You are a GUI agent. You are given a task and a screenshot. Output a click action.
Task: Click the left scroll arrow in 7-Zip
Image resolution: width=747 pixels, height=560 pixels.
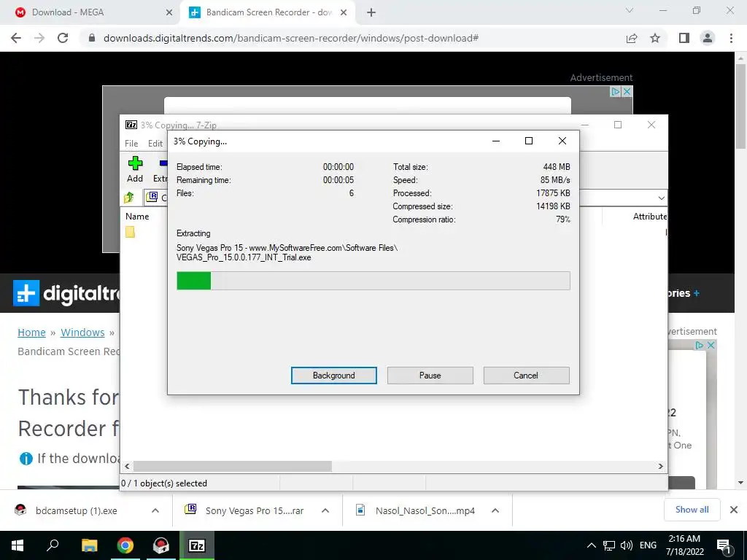coord(127,466)
